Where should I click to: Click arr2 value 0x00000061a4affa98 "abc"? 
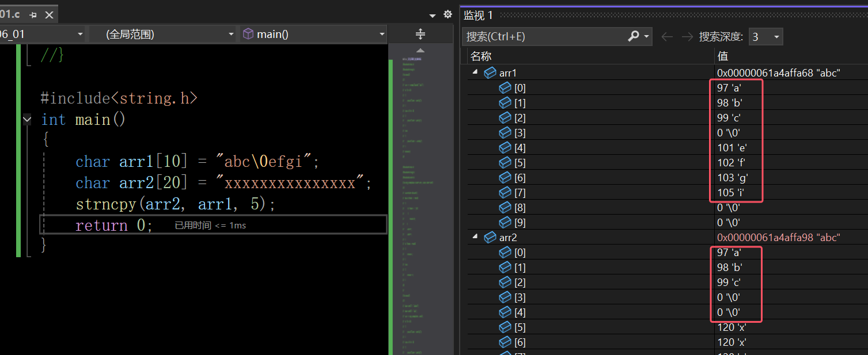coord(779,237)
